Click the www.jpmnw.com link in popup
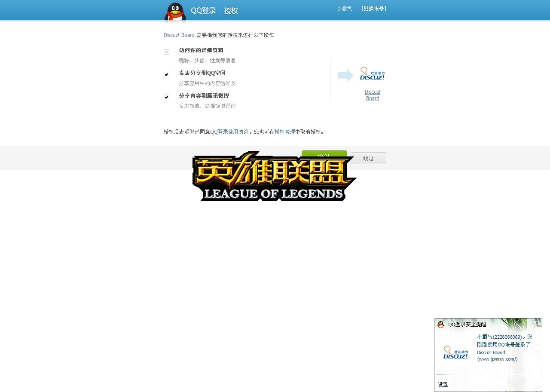This screenshot has width=550, height=392. tap(497, 359)
